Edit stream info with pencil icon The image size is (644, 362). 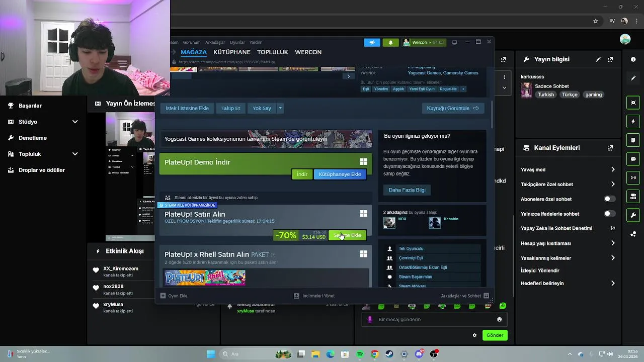pos(598,59)
